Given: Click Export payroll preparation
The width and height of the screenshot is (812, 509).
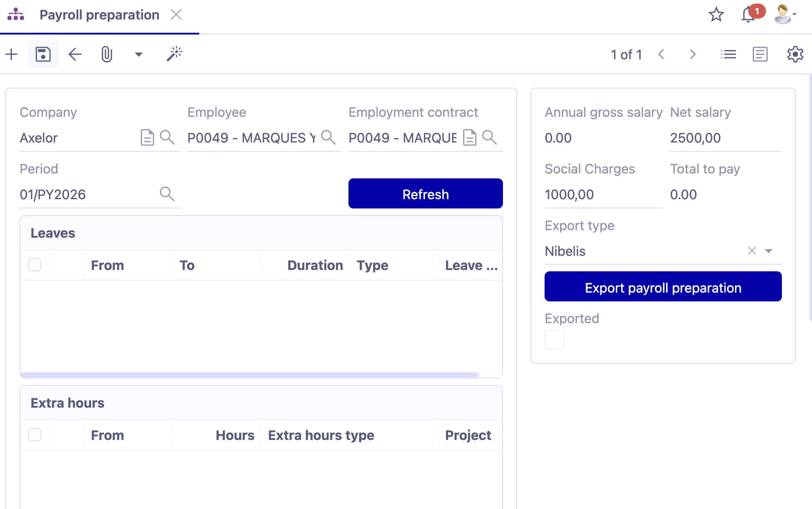Looking at the screenshot, I should coord(662,287).
